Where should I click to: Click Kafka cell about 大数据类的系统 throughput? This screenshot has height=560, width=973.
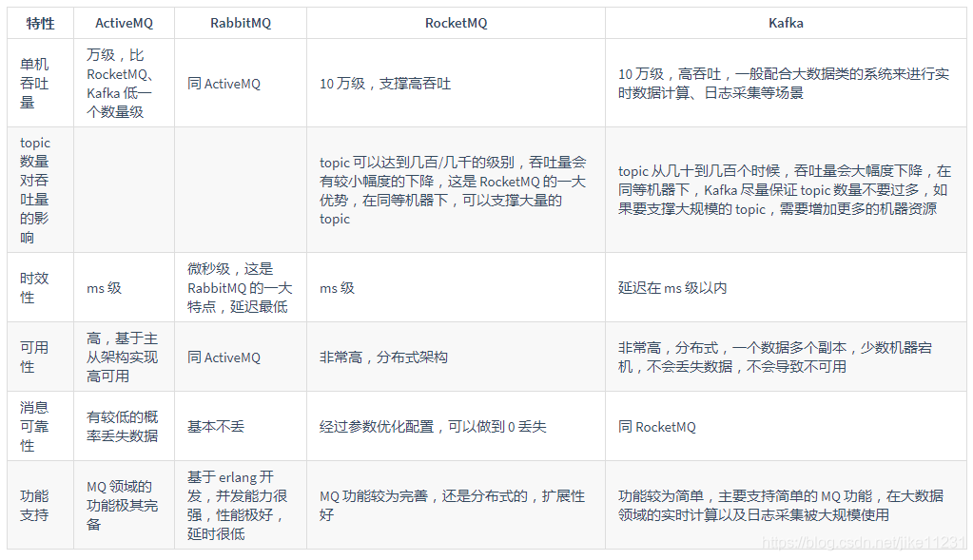(786, 83)
